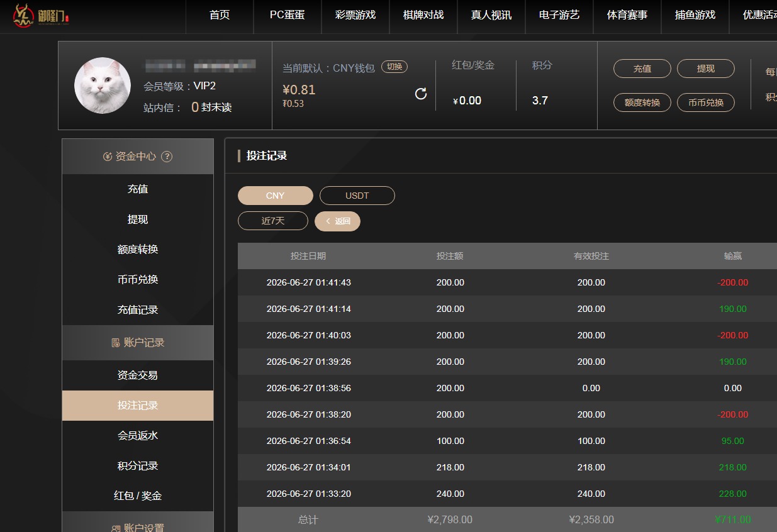Open 币币兑换 in the sidebar
This screenshot has width=777, height=532.
click(x=138, y=280)
